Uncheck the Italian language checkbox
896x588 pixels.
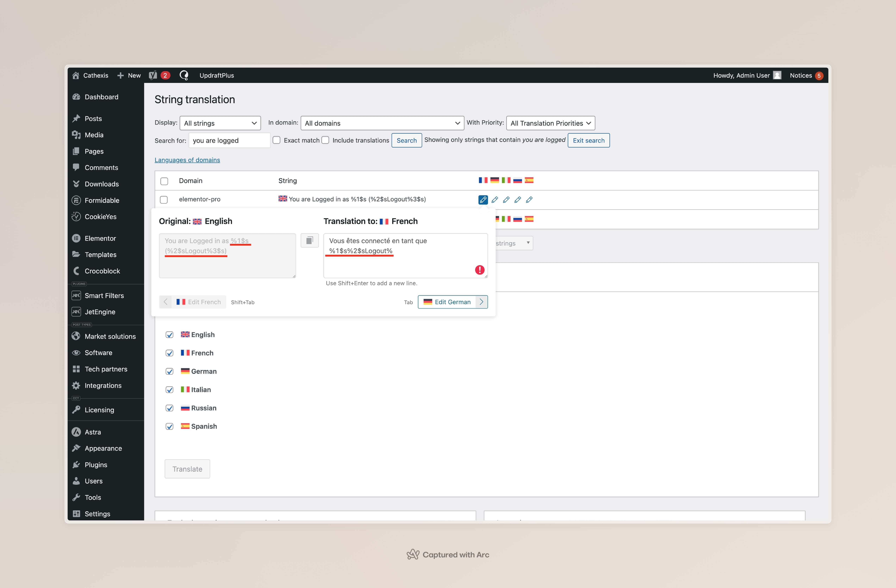click(x=169, y=390)
